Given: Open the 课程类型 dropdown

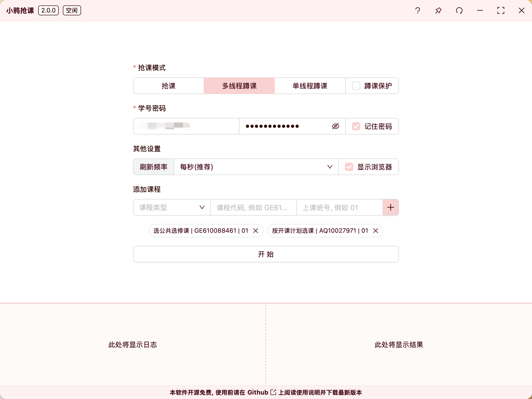Looking at the screenshot, I should pos(172,207).
